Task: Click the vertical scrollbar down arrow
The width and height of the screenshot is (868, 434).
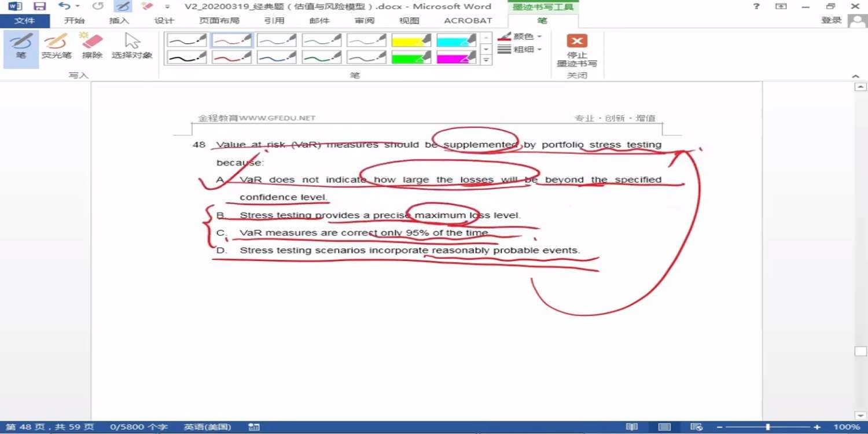Action: point(860,415)
